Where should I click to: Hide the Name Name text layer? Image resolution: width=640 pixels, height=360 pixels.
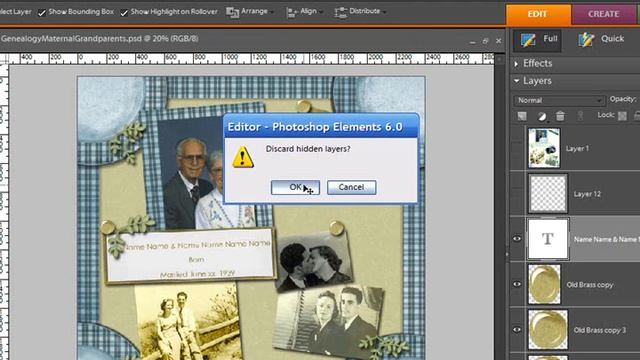517,239
